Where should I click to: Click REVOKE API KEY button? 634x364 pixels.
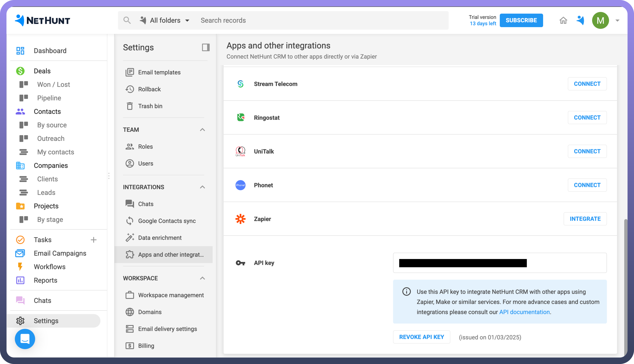[x=421, y=337]
